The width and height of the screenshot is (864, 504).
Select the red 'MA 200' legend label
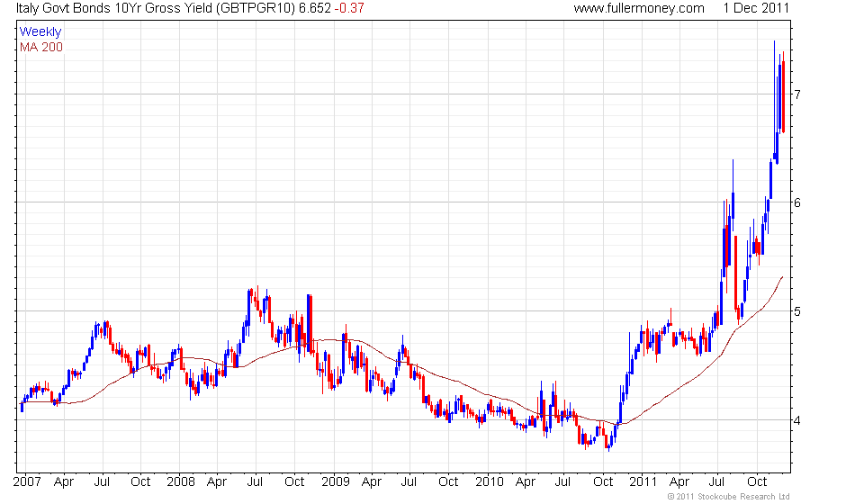[x=41, y=48]
